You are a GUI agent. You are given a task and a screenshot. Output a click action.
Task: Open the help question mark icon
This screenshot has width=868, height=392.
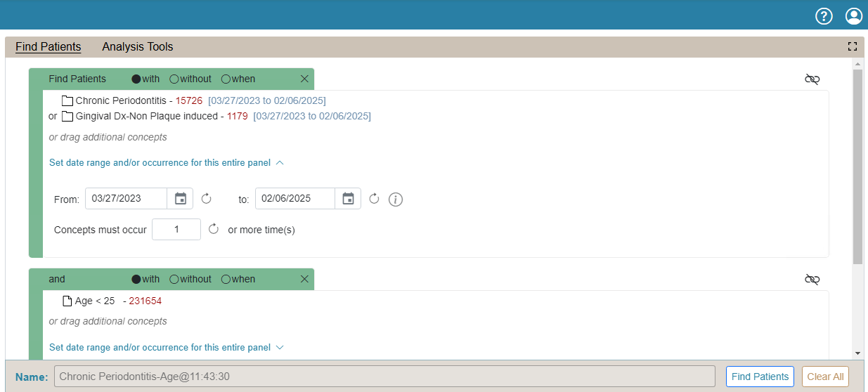point(824,16)
